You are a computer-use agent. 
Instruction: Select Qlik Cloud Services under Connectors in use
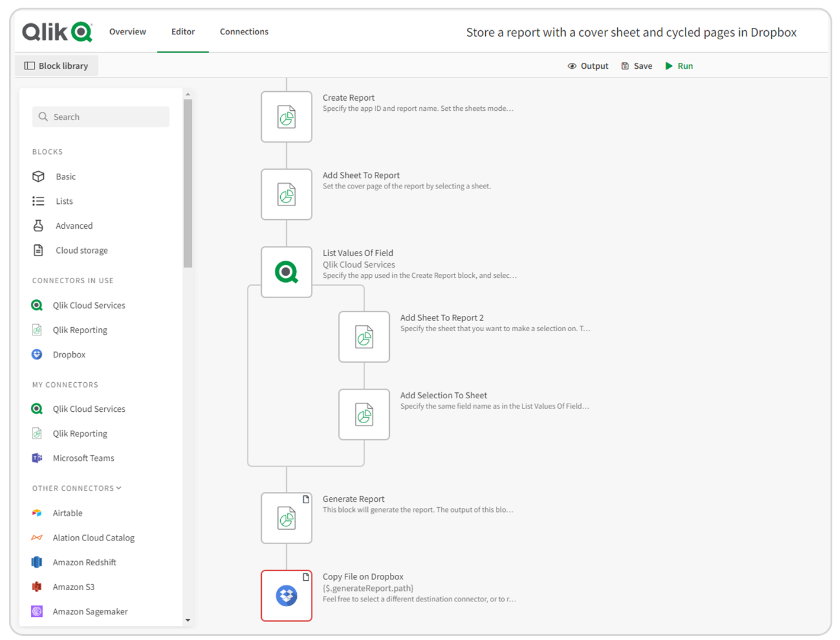(78, 305)
